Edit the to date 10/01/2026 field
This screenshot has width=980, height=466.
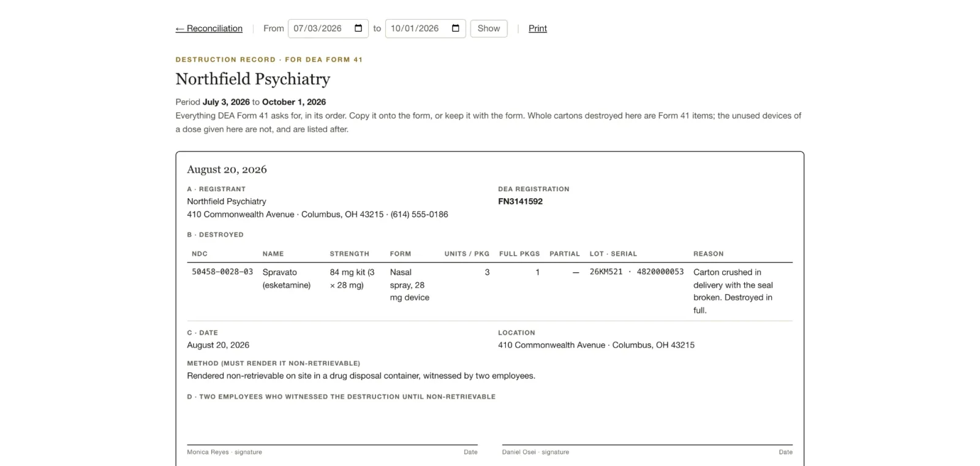426,28
